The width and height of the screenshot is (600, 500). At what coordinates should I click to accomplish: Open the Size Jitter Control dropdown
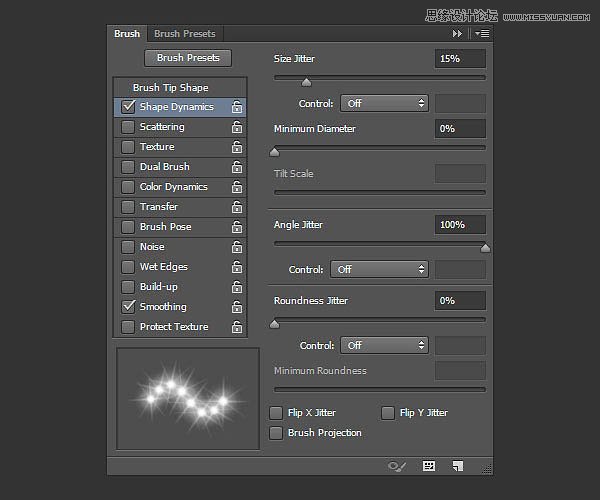pos(384,103)
